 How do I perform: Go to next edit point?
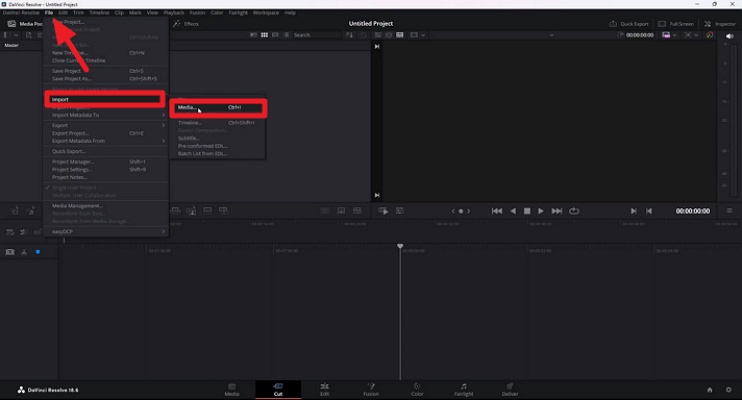633,211
